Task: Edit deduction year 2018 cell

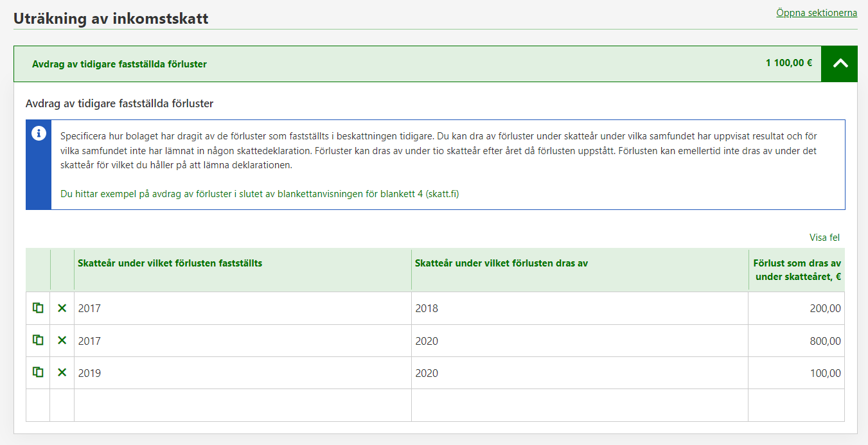Action: coord(579,308)
